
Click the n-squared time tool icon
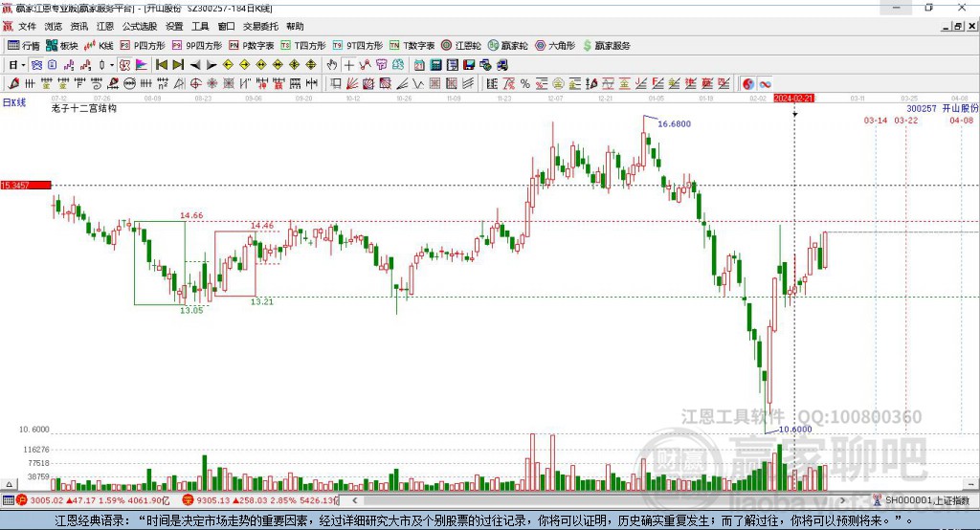tap(163, 84)
